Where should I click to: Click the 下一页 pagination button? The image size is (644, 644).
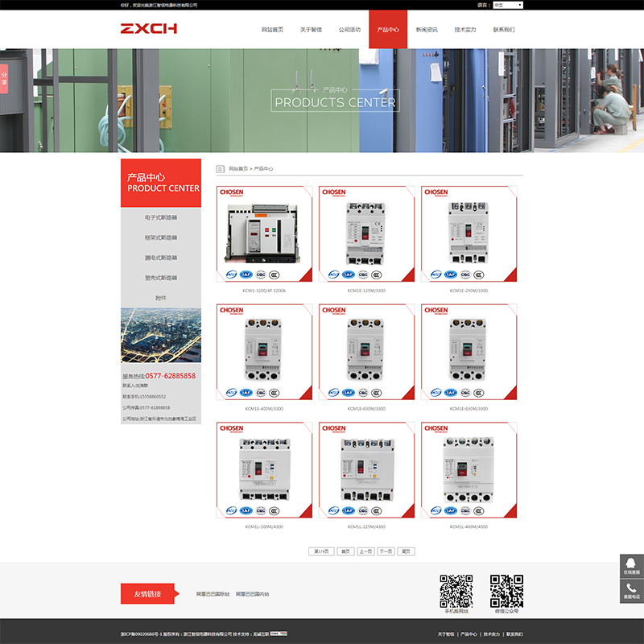pos(386,551)
